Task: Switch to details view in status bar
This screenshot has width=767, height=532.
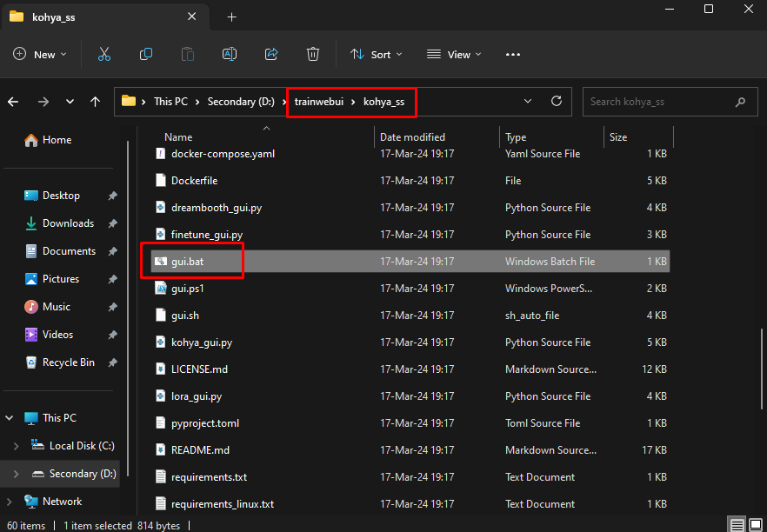Action: (x=737, y=525)
